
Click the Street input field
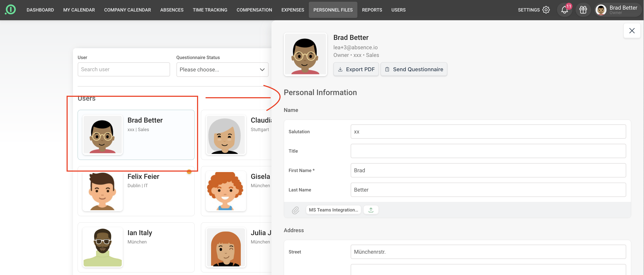pyautogui.click(x=488, y=252)
